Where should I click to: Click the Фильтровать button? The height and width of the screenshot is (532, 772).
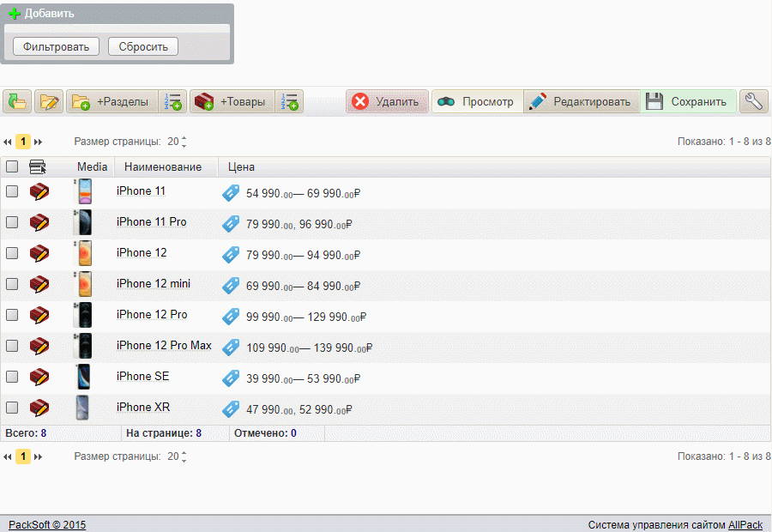[56, 47]
